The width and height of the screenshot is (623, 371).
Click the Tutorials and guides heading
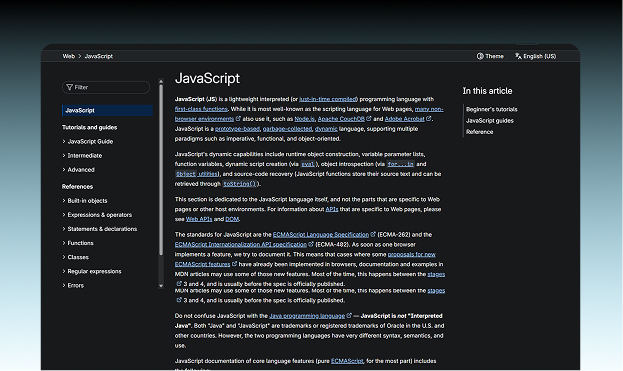89,128
